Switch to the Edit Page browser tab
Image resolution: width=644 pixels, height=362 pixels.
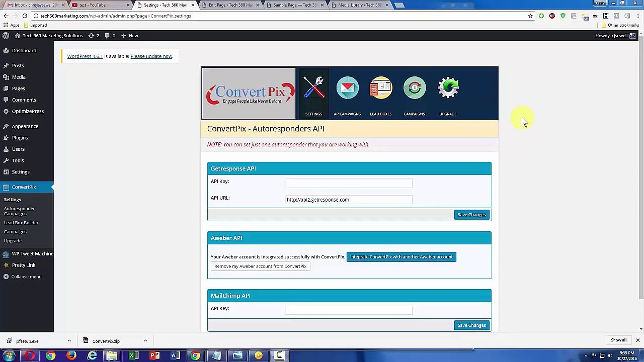[x=230, y=5]
